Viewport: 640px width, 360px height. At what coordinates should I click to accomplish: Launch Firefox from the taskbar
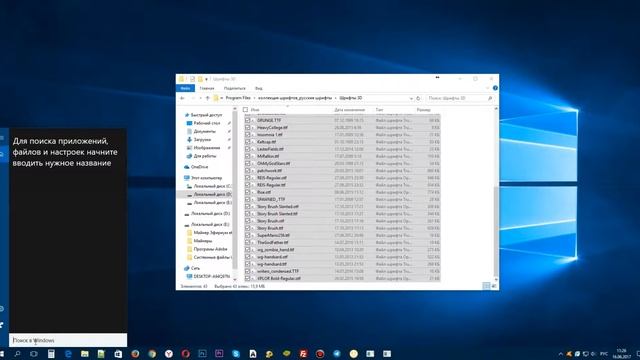(x=135, y=354)
